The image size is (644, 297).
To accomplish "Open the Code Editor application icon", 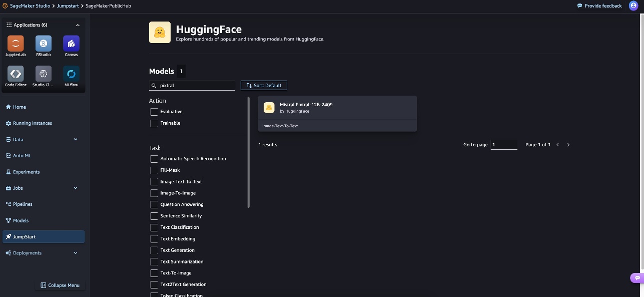I will pyautogui.click(x=16, y=74).
